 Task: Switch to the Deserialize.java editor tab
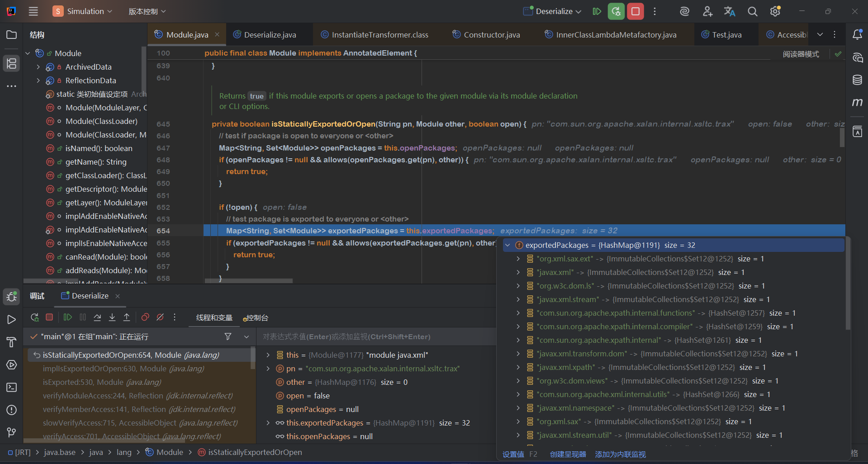pos(270,35)
